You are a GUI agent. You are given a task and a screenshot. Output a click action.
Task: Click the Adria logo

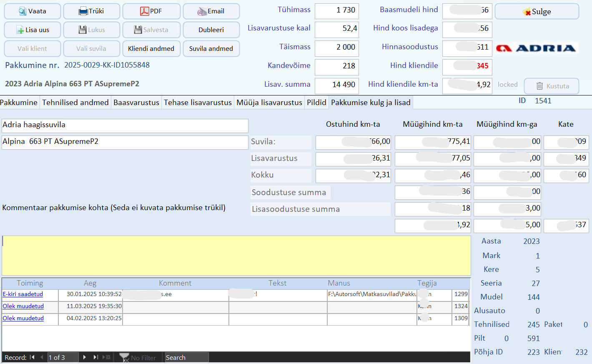pos(537,48)
